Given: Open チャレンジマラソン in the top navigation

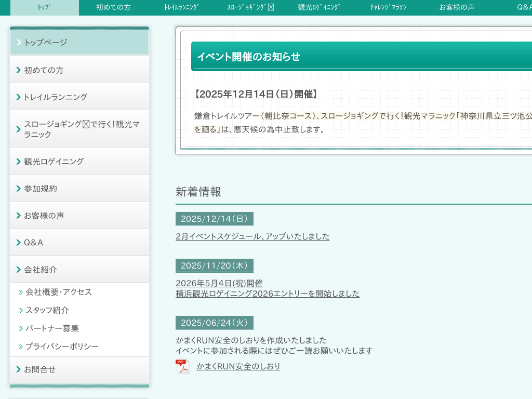Looking at the screenshot, I should (388, 7).
